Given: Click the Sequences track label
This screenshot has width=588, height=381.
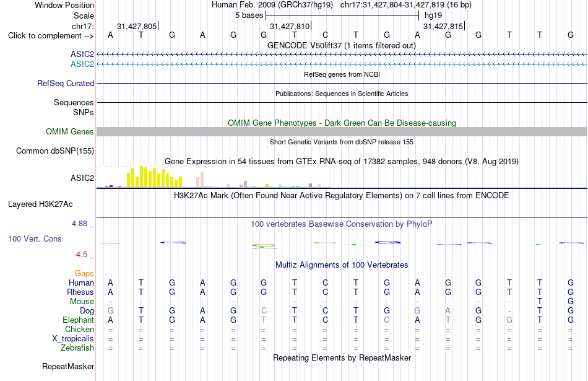Looking at the screenshot, I should 74,102.
